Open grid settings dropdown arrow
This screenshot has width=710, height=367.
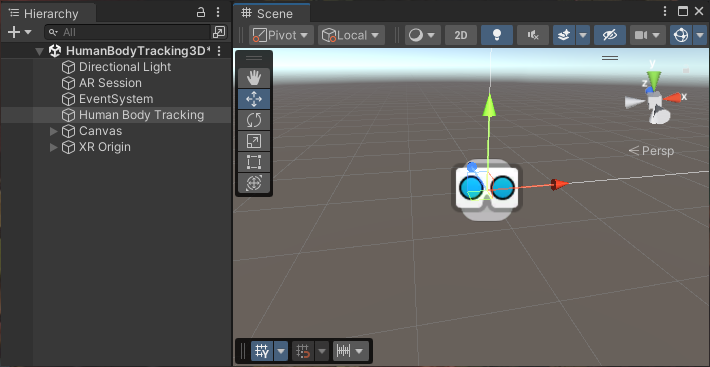pyautogui.click(x=281, y=351)
